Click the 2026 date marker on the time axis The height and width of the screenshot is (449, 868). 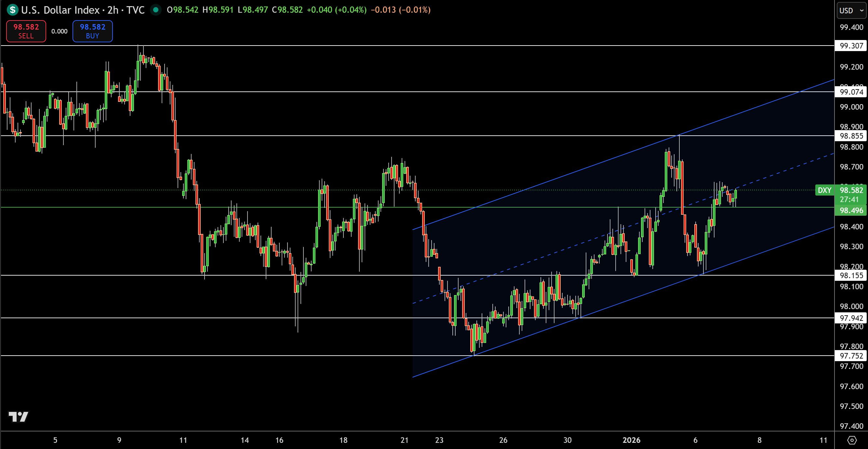(631, 440)
